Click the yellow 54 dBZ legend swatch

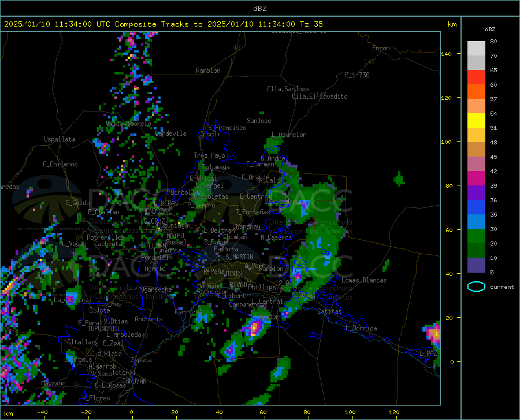click(476, 120)
